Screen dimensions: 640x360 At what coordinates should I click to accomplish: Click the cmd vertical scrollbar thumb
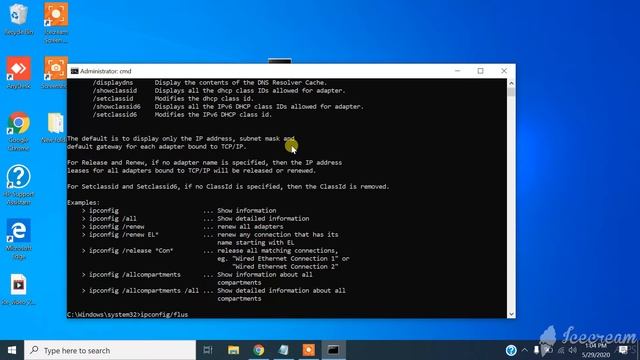511,91
